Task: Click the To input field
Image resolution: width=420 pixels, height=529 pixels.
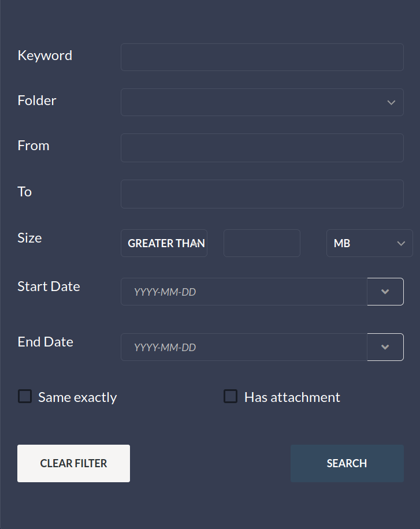Action: point(262,193)
